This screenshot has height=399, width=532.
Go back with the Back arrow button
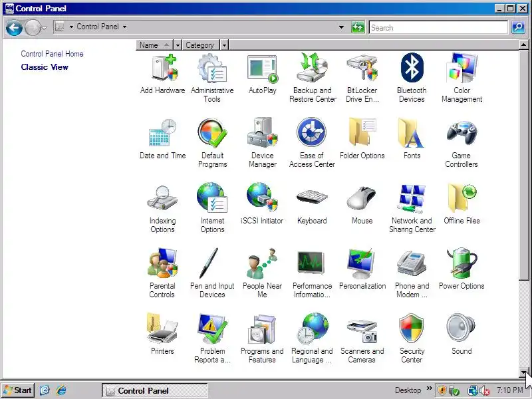point(14,28)
